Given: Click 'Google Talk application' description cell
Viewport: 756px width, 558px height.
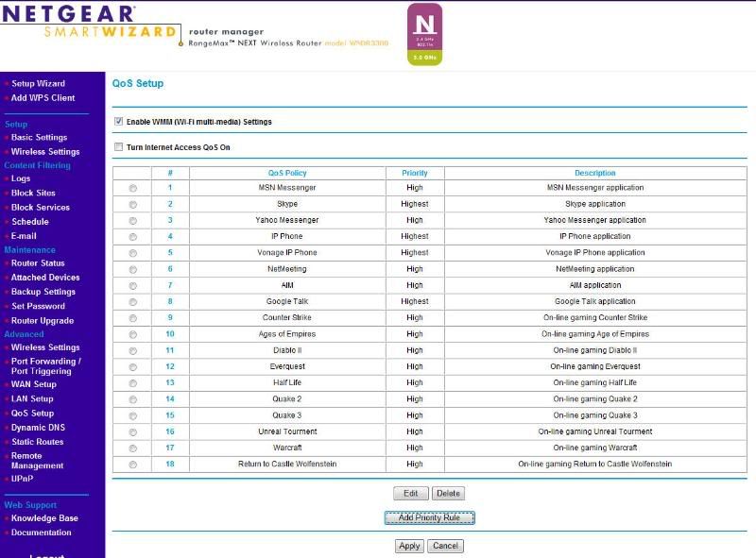Looking at the screenshot, I should pos(595,301).
